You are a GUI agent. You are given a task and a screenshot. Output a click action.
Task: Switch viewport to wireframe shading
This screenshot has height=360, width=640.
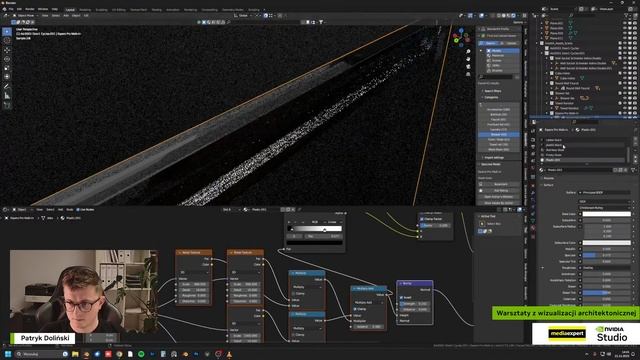(x=499, y=16)
